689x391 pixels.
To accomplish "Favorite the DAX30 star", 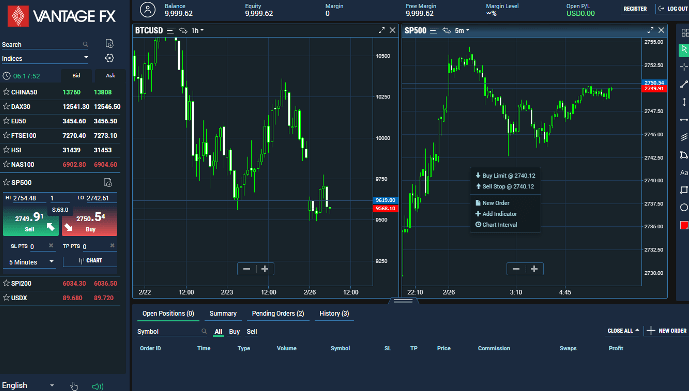I will (x=6, y=106).
